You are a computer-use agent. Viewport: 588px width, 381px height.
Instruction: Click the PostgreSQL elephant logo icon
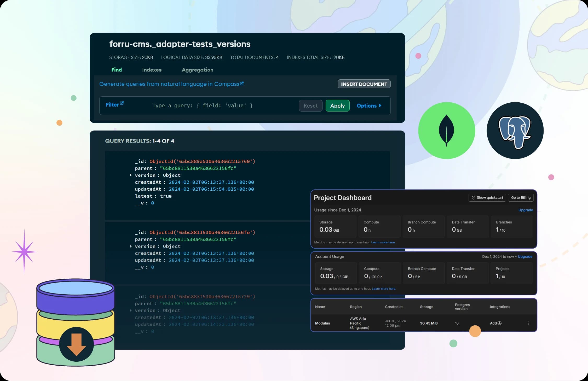[515, 130]
